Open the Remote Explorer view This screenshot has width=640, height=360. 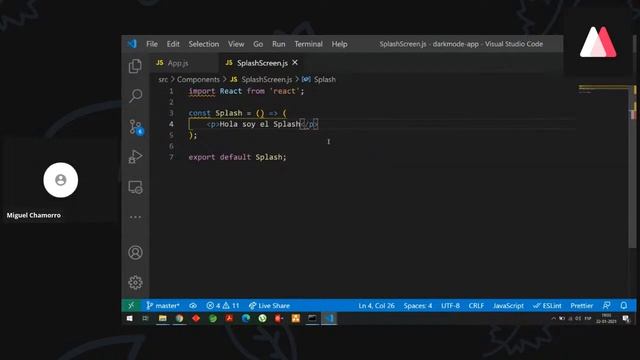[135, 187]
